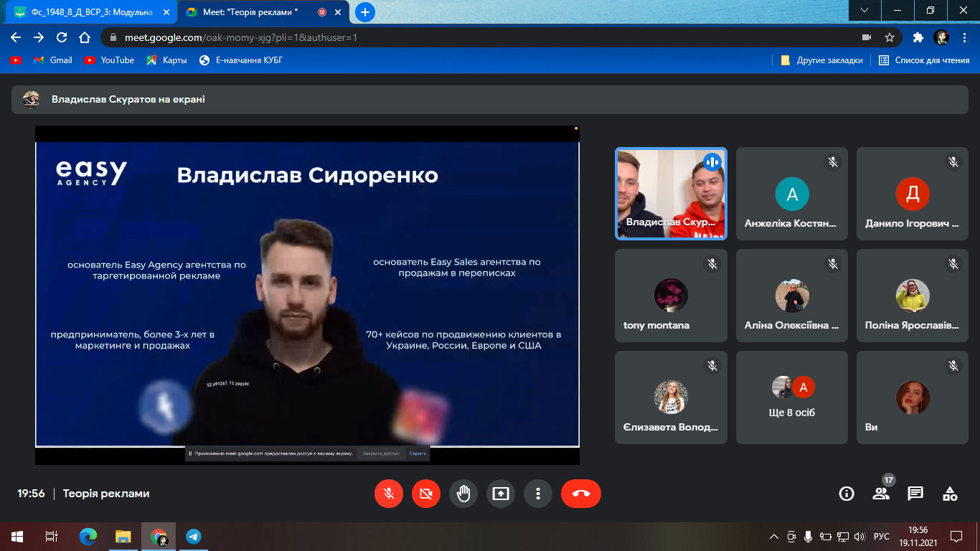Select Владислав Скуратов video tile
This screenshot has height=551, width=980.
(x=671, y=194)
